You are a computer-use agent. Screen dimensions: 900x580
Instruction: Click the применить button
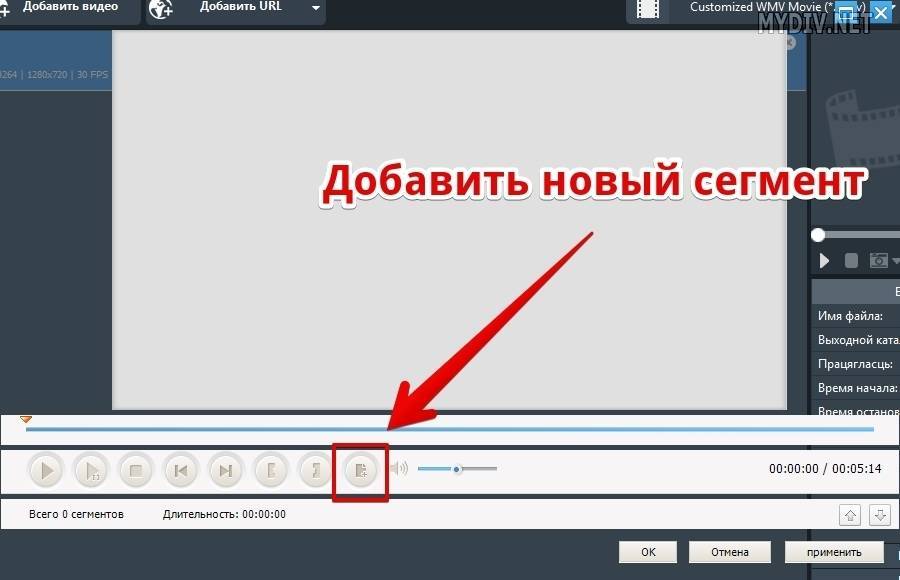834,552
